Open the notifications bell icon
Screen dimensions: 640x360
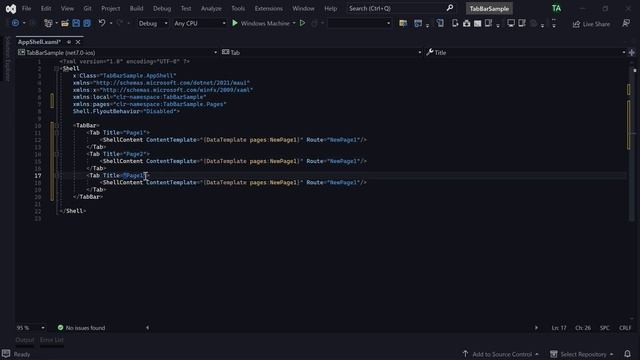pyautogui.click(x=627, y=354)
